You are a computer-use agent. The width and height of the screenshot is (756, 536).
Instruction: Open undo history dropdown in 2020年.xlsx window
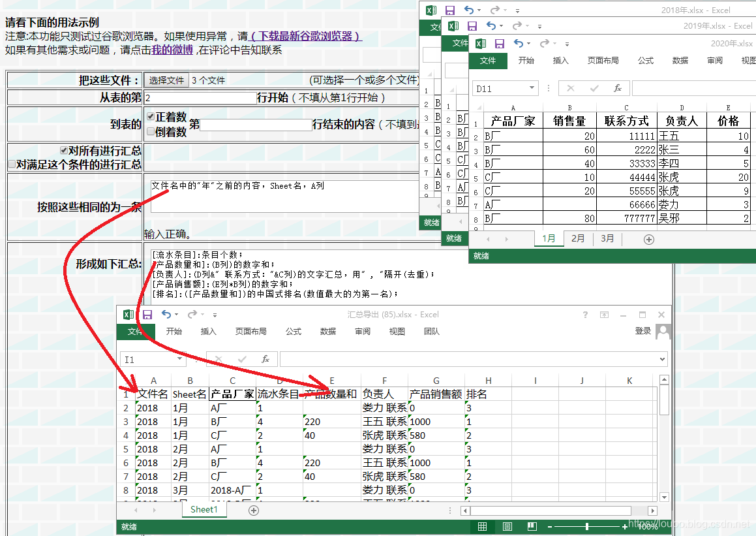pyautogui.click(x=528, y=44)
